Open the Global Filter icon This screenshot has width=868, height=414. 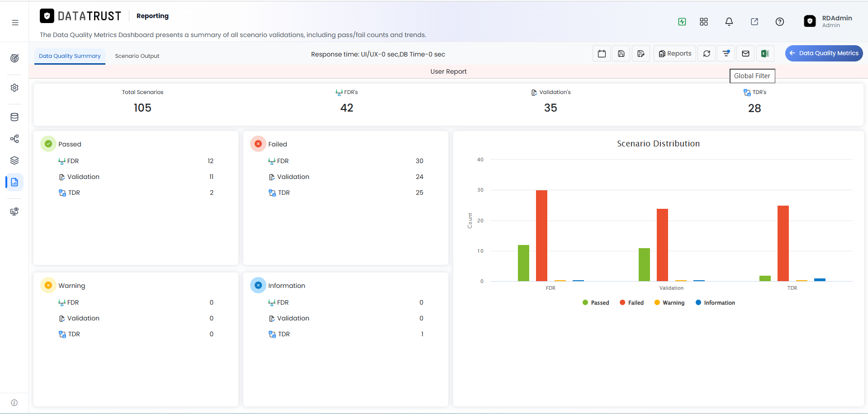726,53
